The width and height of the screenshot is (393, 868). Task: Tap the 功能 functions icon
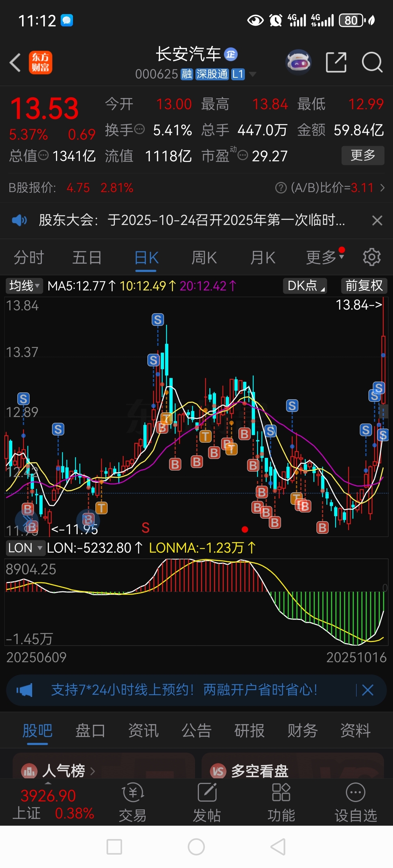(281, 802)
